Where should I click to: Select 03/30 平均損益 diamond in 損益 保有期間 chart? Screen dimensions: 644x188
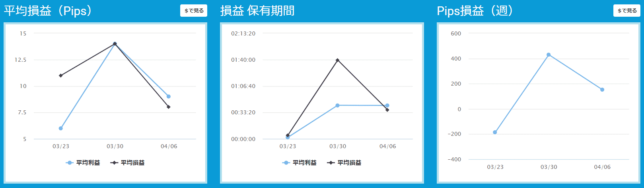click(x=337, y=60)
